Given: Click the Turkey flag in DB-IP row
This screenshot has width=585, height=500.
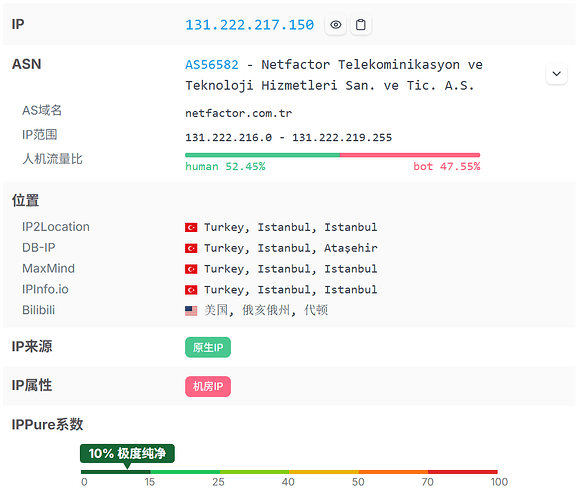Looking at the screenshot, I should click(x=191, y=248).
